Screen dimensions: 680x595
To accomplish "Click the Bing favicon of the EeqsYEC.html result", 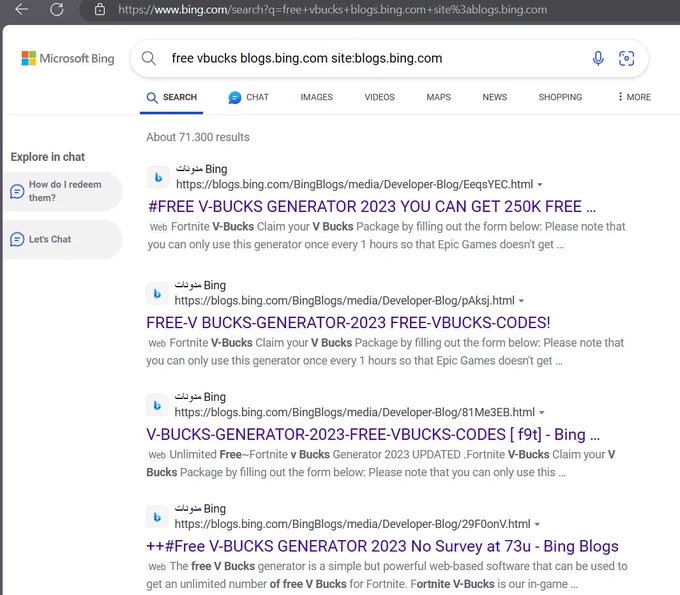I will click(x=158, y=177).
